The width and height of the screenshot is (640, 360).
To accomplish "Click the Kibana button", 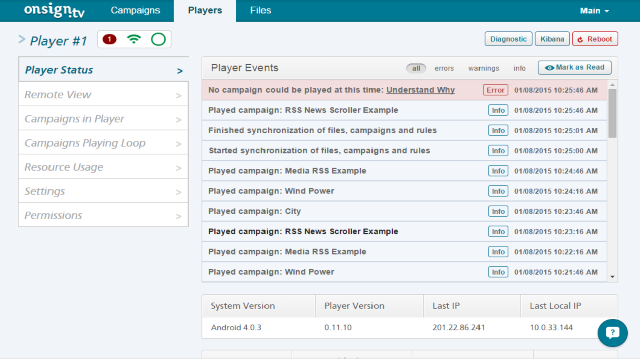I will coord(552,39).
